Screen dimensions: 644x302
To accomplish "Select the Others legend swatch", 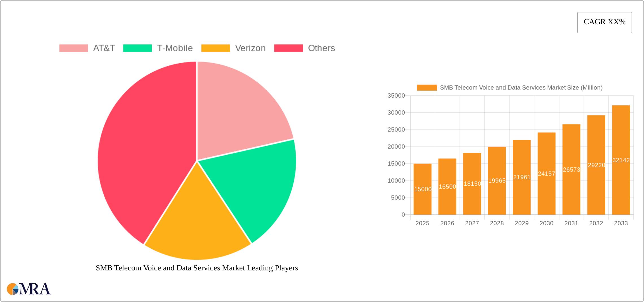I will point(289,48).
